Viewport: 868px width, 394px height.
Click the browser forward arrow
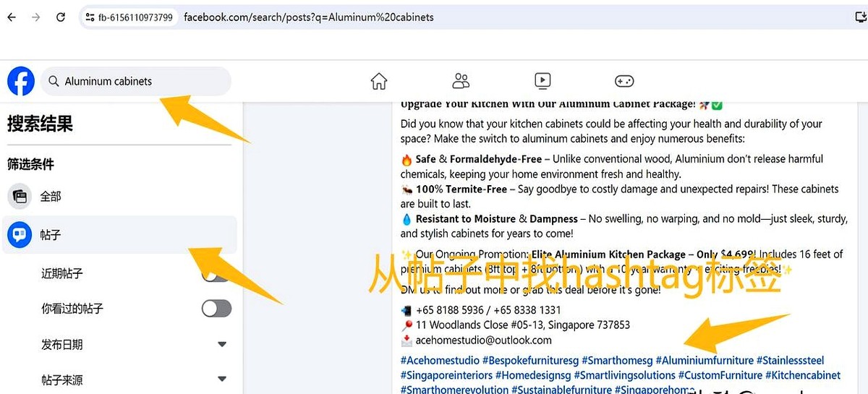(x=36, y=17)
